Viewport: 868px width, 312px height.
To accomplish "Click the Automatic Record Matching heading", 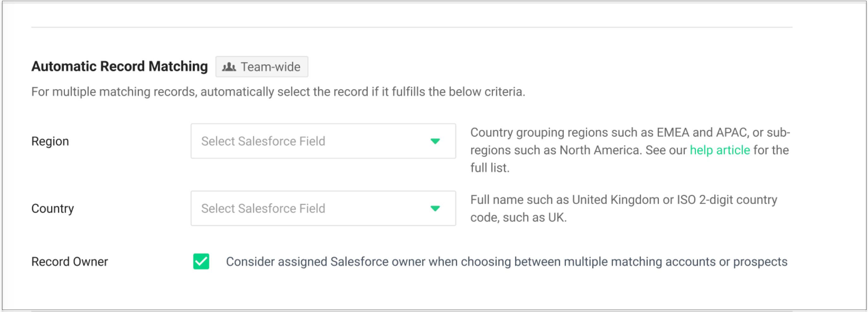I will (x=120, y=66).
